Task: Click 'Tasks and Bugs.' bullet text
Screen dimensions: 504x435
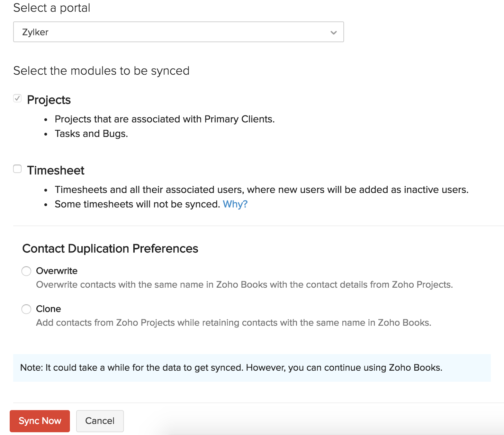Action: [x=91, y=133]
